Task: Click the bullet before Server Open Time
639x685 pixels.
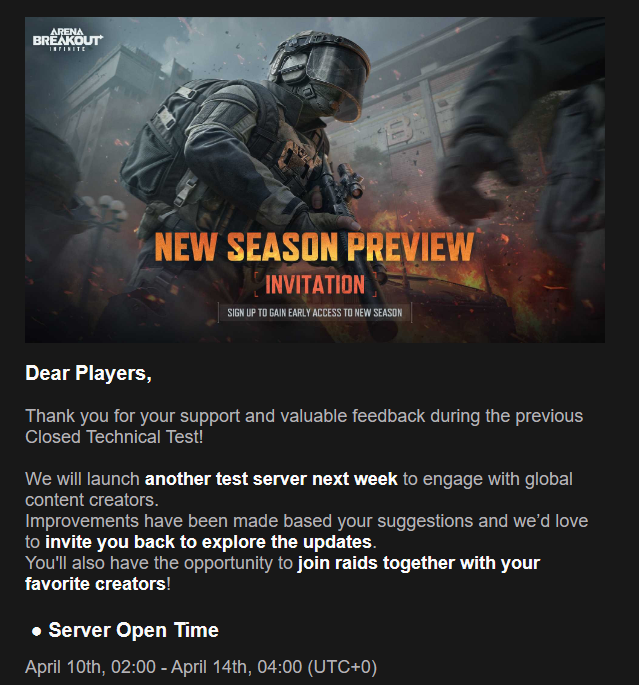Action: (x=37, y=632)
